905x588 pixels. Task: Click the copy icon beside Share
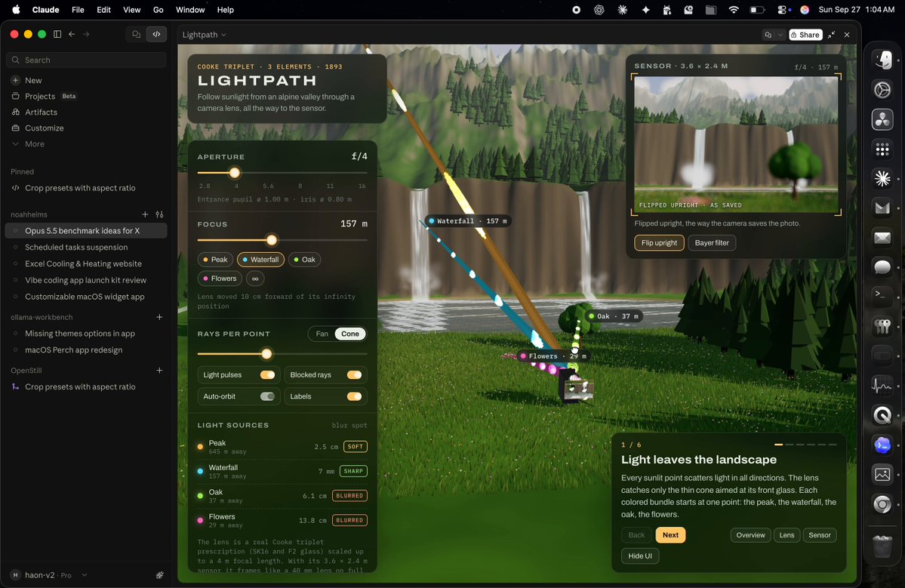coord(768,35)
